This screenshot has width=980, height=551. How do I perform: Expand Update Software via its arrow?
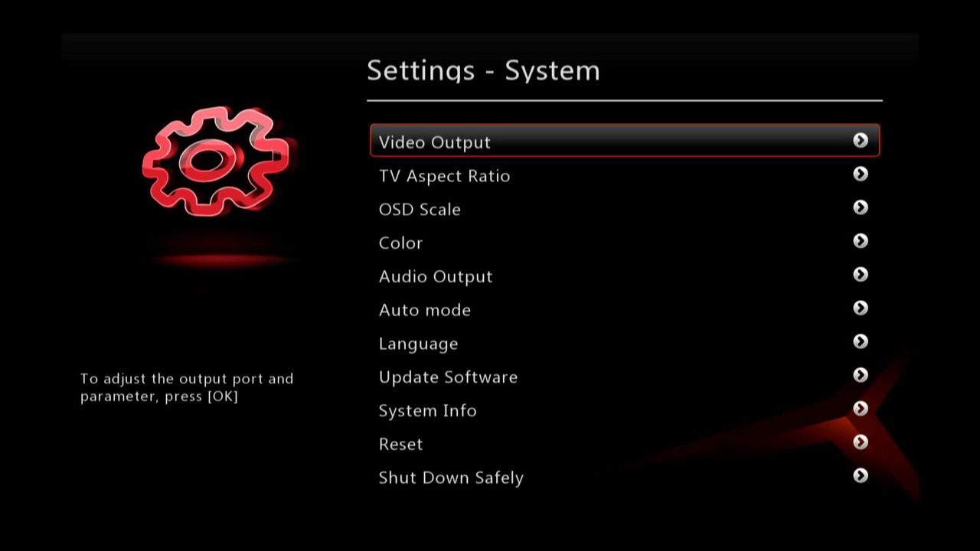tap(861, 375)
